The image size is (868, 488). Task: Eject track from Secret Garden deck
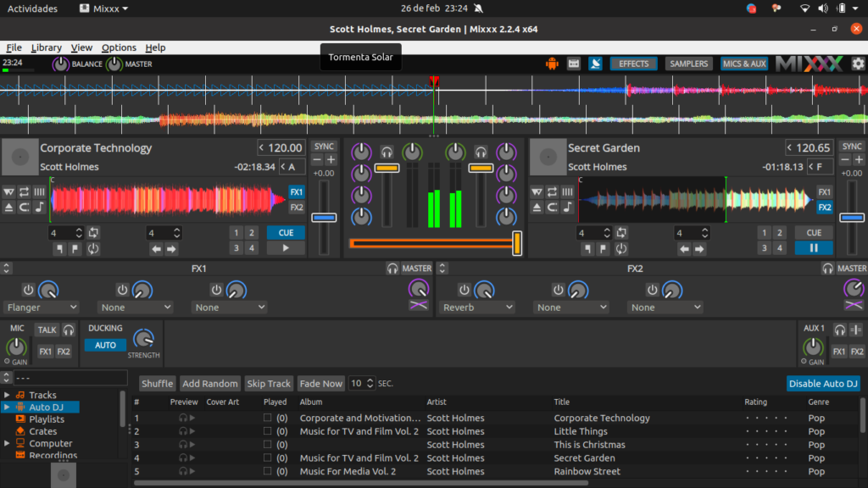click(x=537, y=208)
